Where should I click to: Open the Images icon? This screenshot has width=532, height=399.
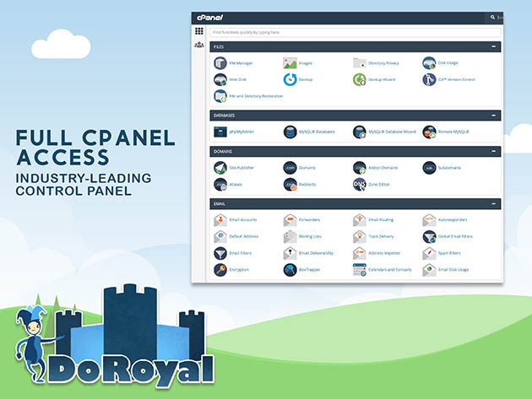(290, 63)
